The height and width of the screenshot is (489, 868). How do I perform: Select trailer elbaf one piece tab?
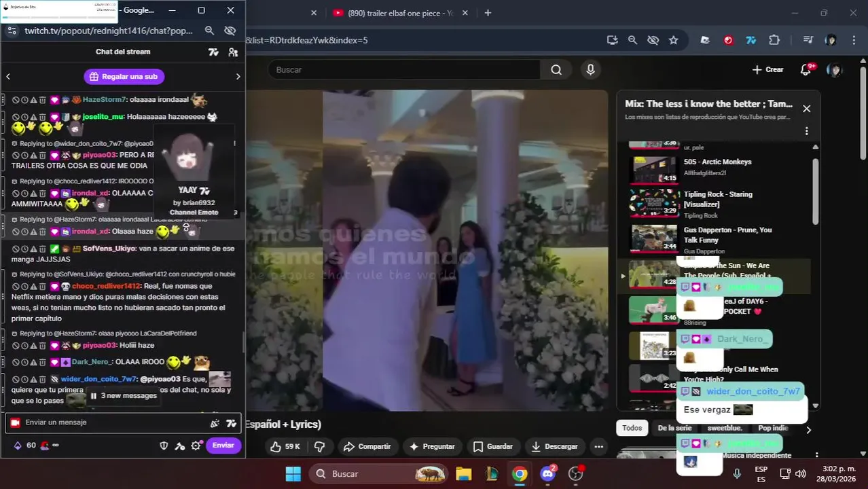point(399,13)
